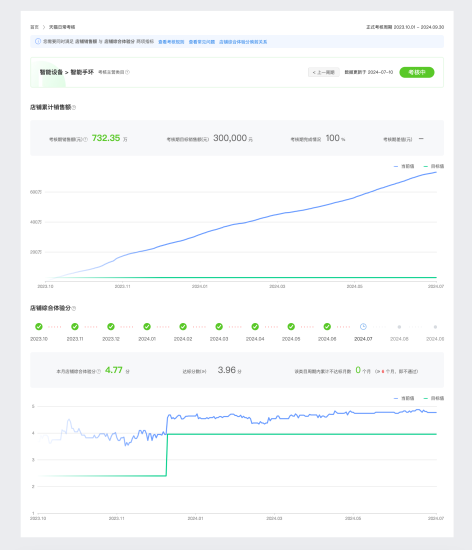This screenshot has width=472, height=550.
Task: Click the help icon beside the 732.35 sales label
Action: (86, 140)
